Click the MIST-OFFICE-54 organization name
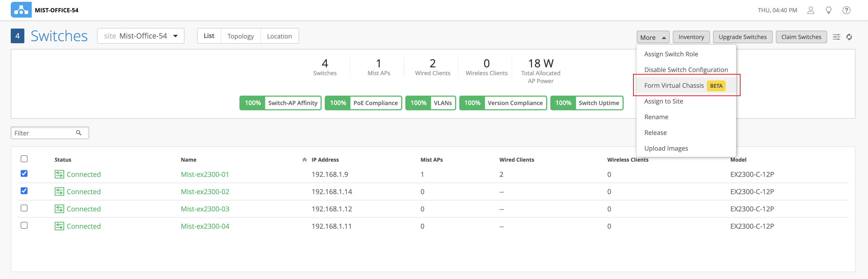This screenshot has width=868, height=279. coord(57,10)
